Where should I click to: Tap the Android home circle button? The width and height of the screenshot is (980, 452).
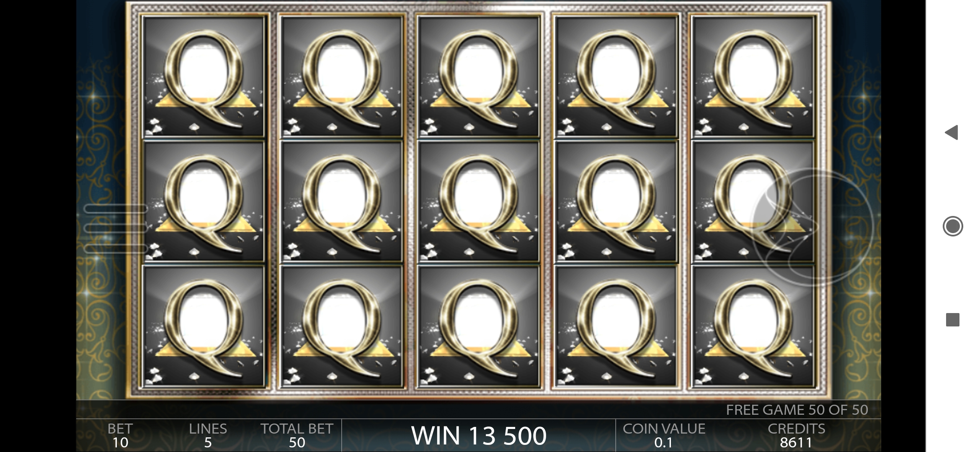point(953,226)
